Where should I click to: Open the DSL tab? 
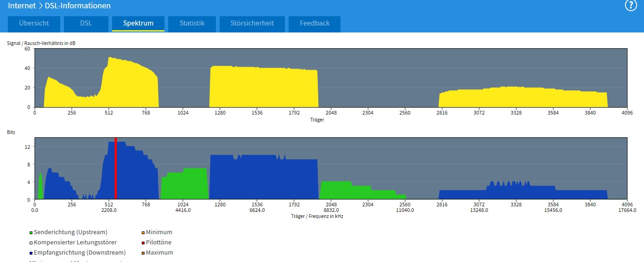86,23
